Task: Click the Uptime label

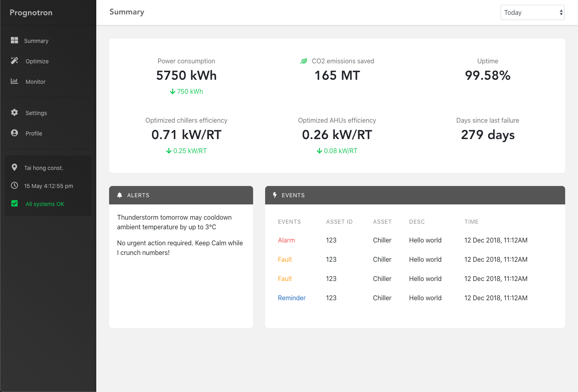Action: click(488, 61)
